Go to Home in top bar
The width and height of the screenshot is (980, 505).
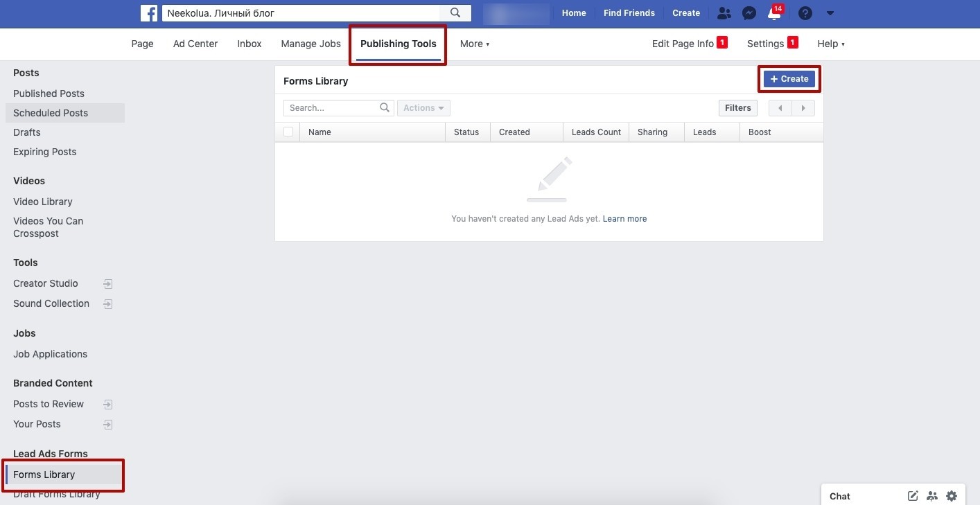[574, 13]
